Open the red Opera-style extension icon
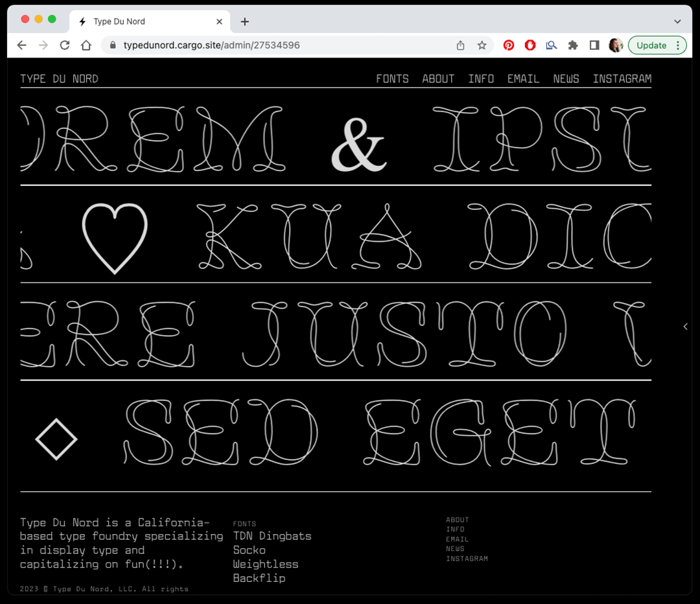The width and height of the screenshot is (700, 604). point(530,45)
